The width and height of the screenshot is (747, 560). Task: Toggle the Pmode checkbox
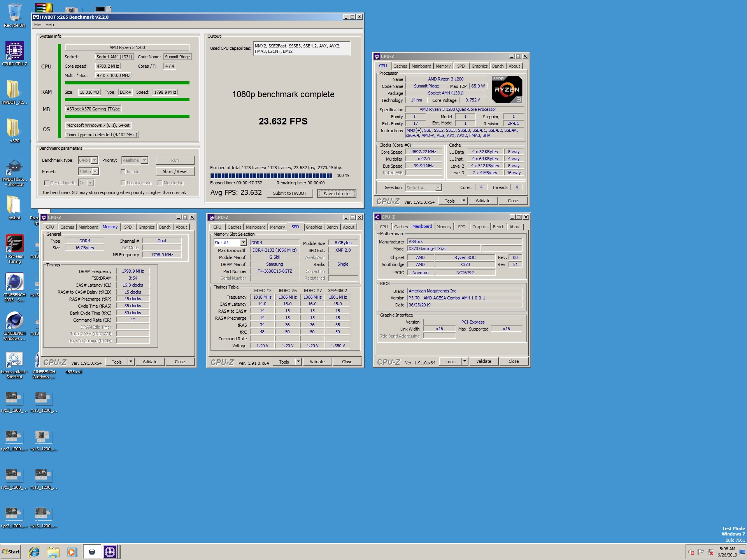(x=123, y=171)
